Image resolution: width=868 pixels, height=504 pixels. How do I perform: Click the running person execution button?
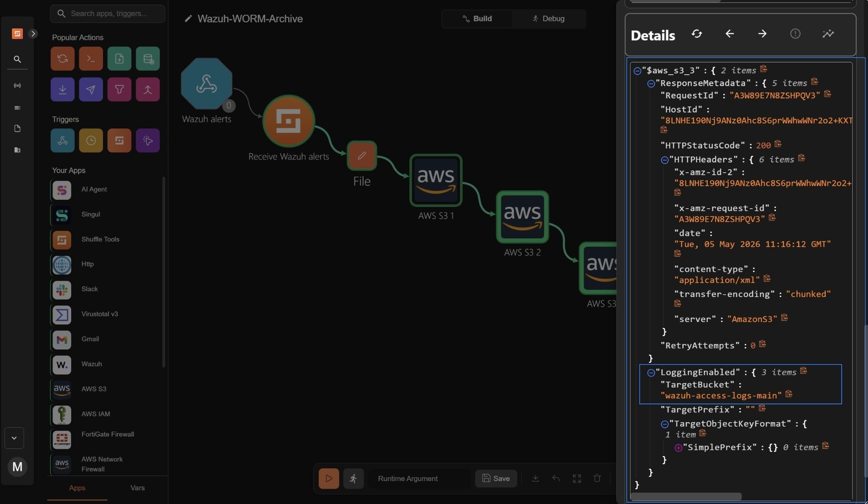pyautogui.click(x=353, y=479)
